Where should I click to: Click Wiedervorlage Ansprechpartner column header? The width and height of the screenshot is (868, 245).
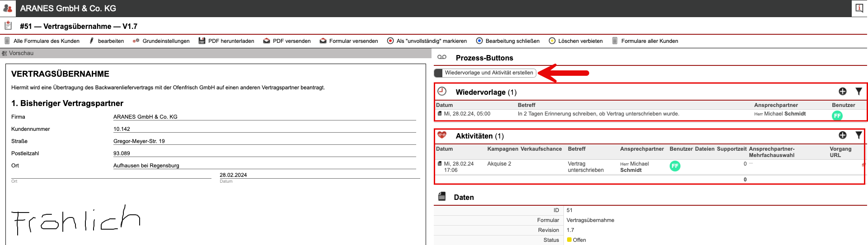click(776, 105)
